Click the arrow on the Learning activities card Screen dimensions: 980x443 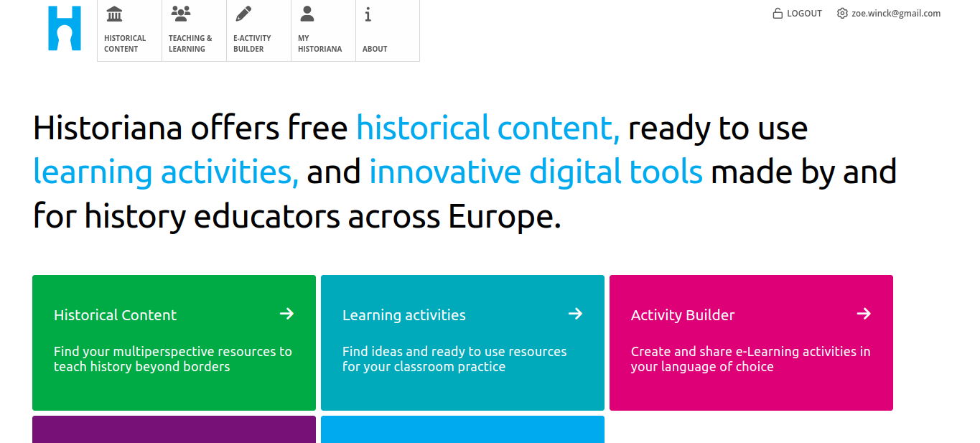coord(575,313)
